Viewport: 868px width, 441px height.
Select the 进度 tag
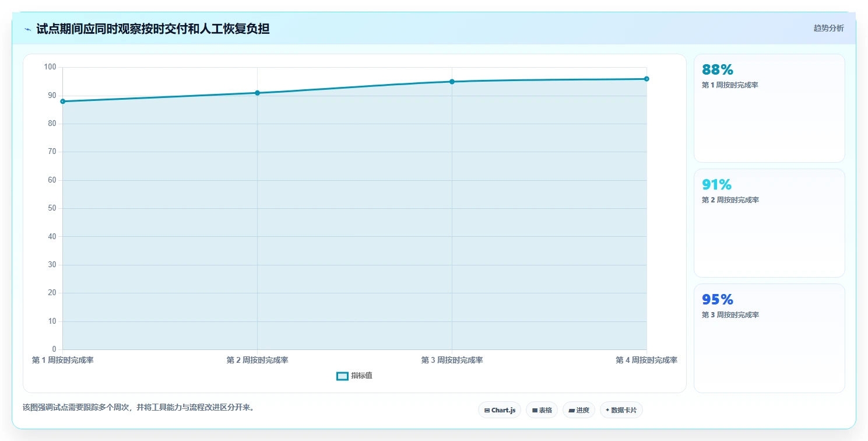[x=579, y=410]
